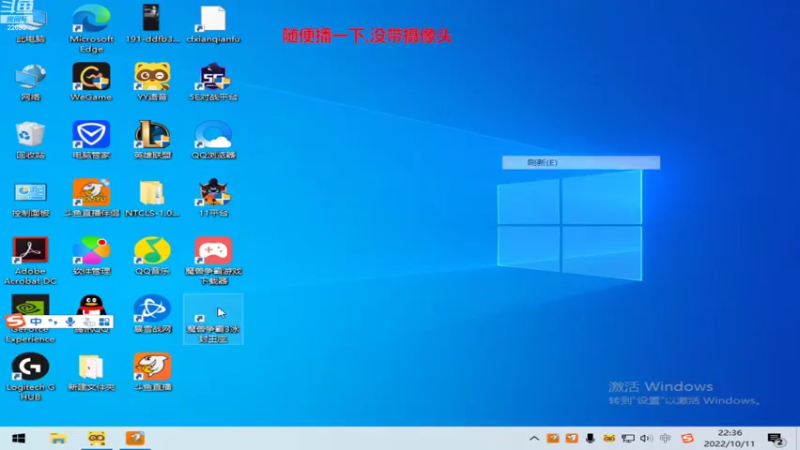Select the 魔兽争霸游戏下载器 shortcut
Image resolution: width=800 pixels, height=450 pixels.
coord(213,261)
